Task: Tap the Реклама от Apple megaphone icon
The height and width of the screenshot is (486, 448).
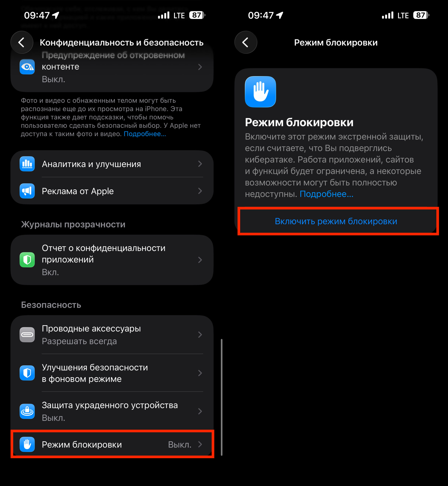Action: 27,191
